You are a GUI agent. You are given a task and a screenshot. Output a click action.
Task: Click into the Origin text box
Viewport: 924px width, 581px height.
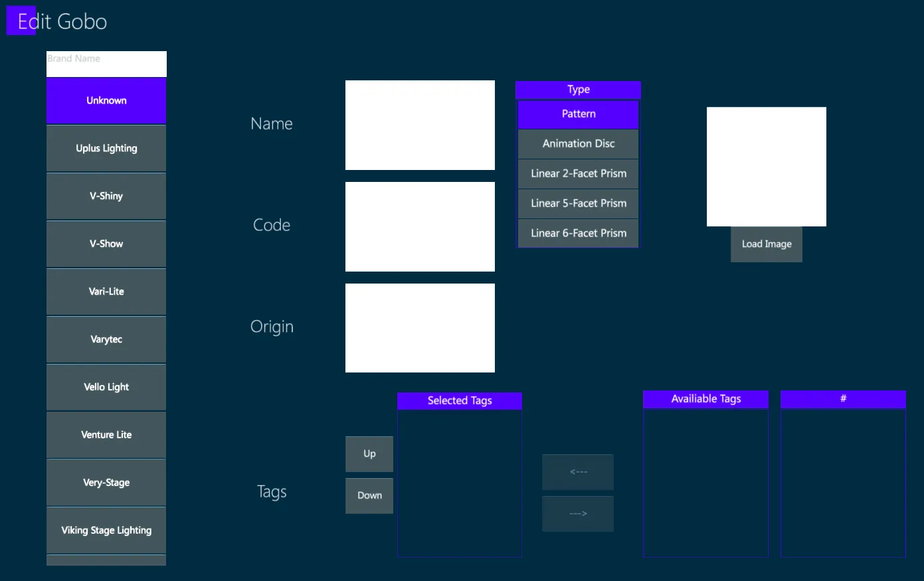(x=420, y=328)
